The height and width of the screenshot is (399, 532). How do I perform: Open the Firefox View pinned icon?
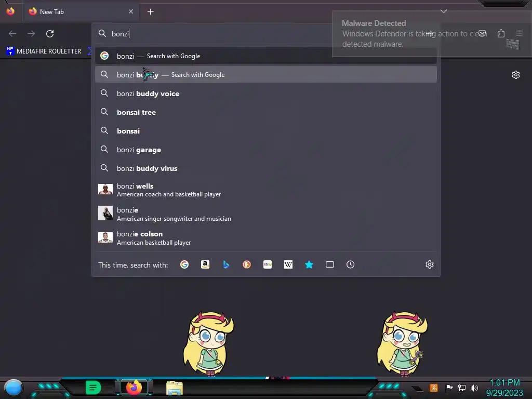click(10, 11)
